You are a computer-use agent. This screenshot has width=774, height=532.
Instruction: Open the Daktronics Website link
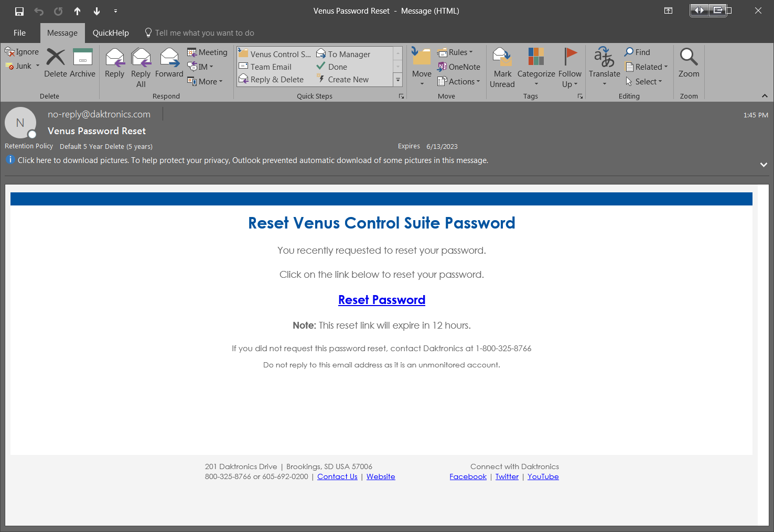click(x=381, y=476)
